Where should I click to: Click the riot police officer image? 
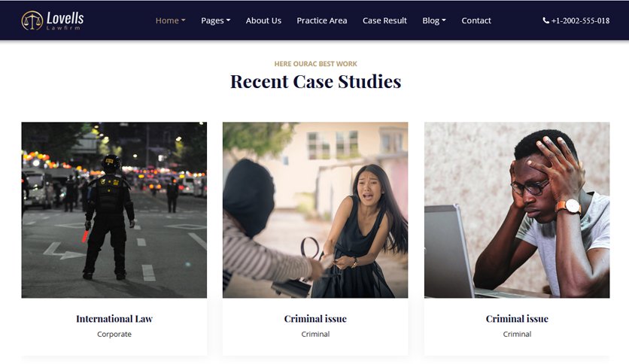[114, 210]
